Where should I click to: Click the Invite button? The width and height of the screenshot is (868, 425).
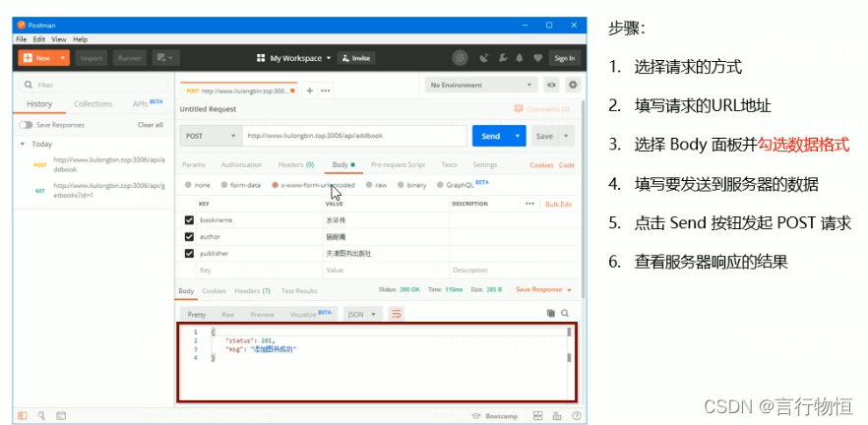pos(357,58)
